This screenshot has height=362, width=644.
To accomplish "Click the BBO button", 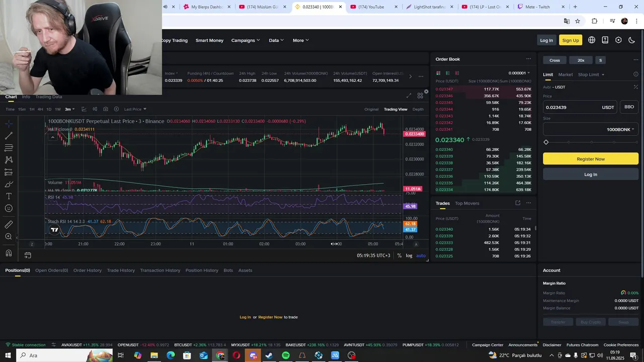I will [629, 107].
